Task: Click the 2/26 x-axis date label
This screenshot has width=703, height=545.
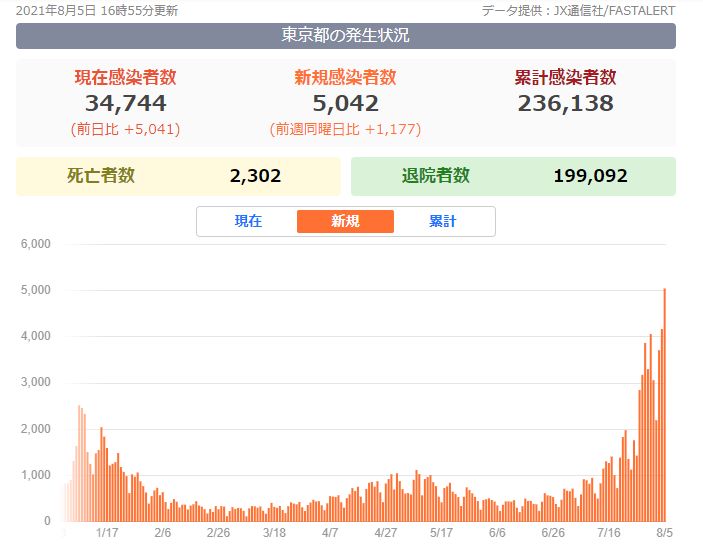Action: click(x=218, y=532)
